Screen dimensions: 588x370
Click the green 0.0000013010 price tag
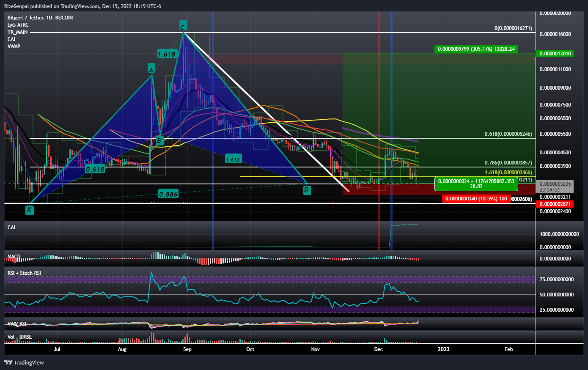pos(555,54)
